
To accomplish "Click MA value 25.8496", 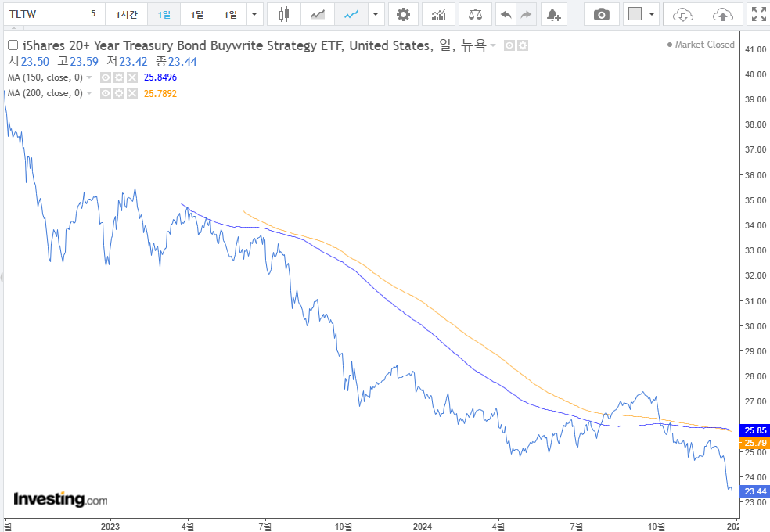I will [x=160, y=77].
